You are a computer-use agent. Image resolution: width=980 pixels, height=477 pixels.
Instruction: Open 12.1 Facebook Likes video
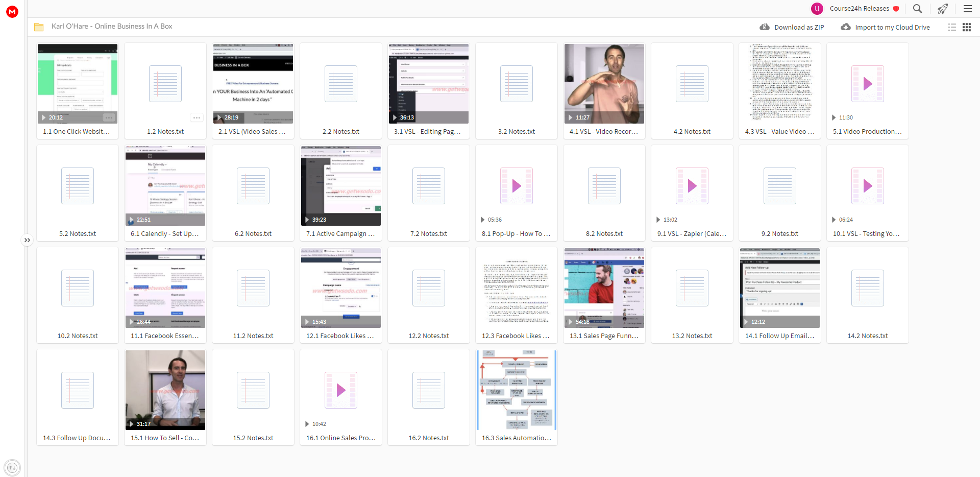[341, 288]
